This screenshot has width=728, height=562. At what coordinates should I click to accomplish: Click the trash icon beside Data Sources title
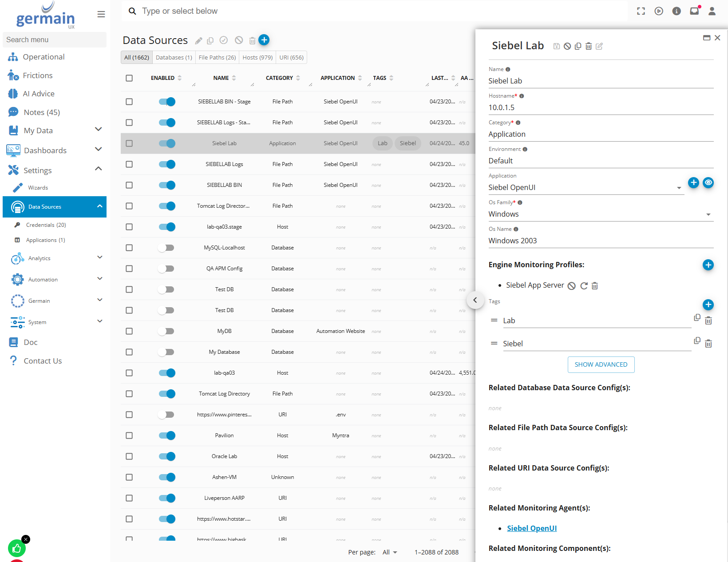click(x=252, y=40)
